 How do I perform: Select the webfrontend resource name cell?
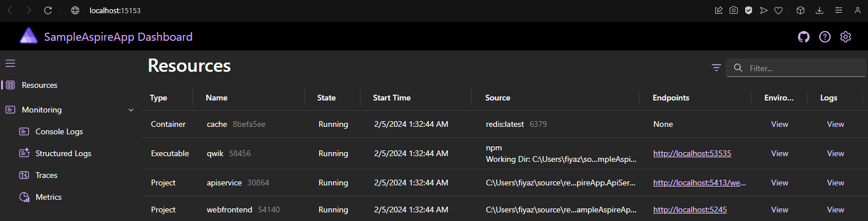coord(243,210)
